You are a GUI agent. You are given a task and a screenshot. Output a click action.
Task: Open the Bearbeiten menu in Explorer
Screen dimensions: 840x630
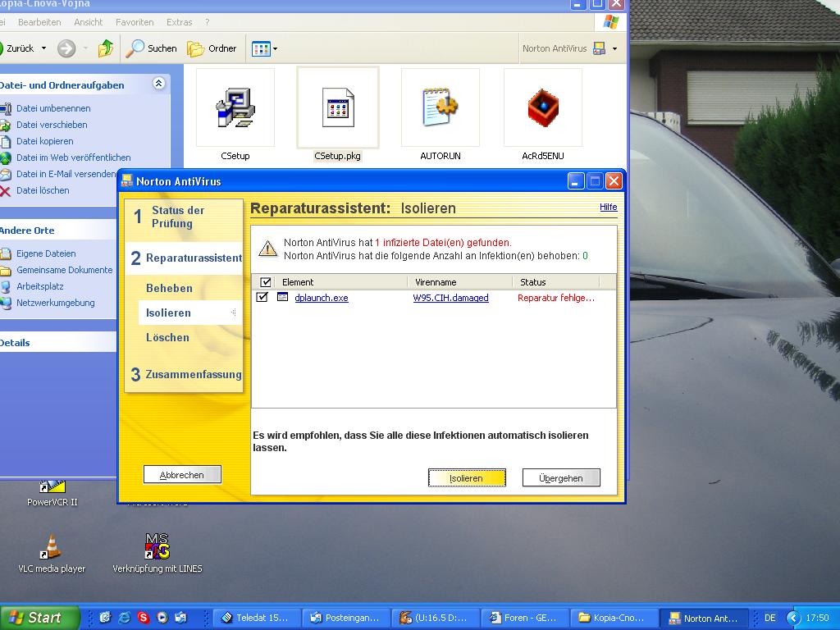(39, 22)
